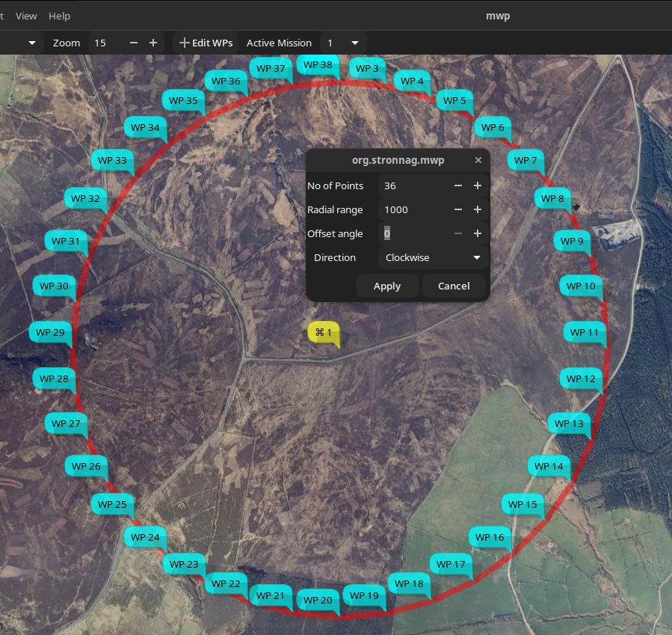Select waypoint marker WP 38

(x=318, y=65)
